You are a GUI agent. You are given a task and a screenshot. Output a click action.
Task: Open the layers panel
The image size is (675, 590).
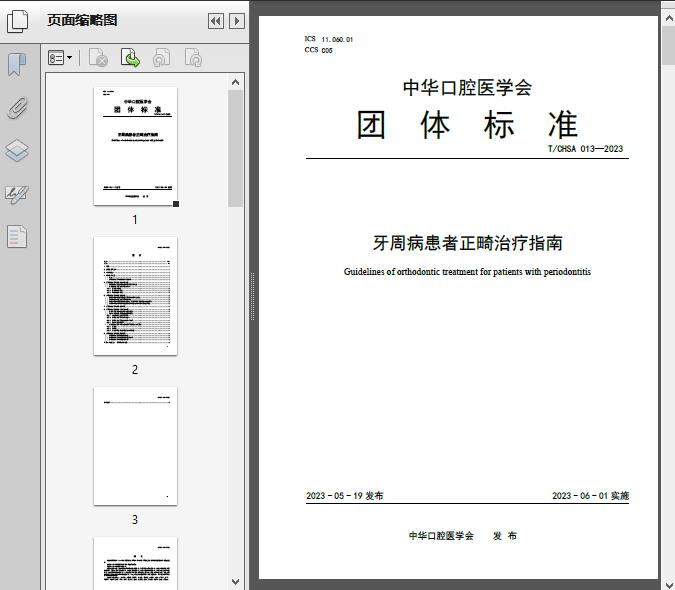point(17,151)
